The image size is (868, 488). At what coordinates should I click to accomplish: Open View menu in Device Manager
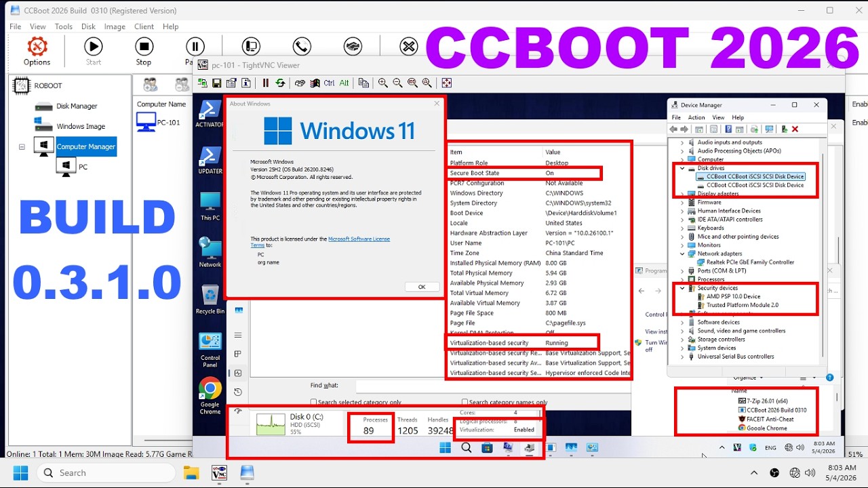tap(718, 117)
